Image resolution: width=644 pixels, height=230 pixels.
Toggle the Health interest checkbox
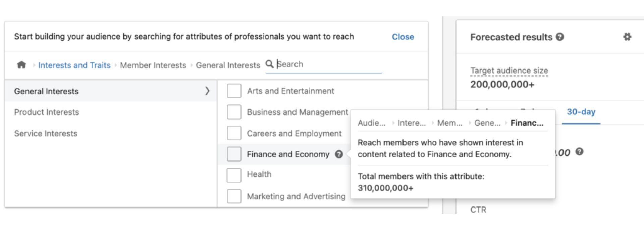[x=234, y=175]
